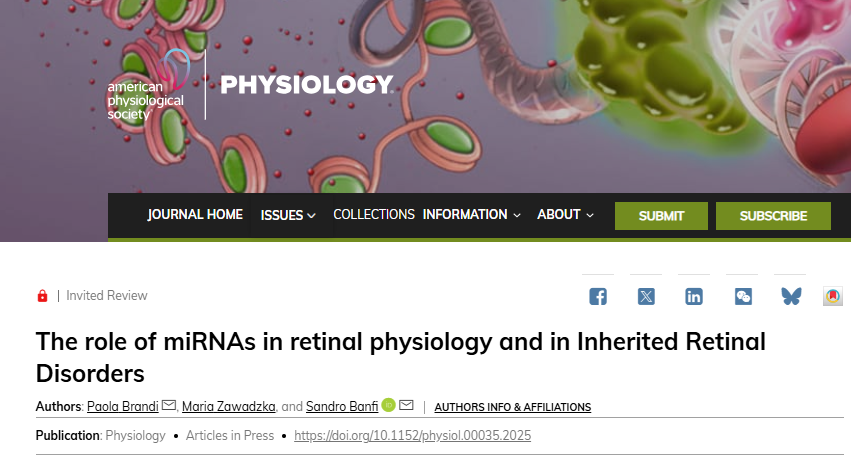Open Authors Info & Affiliations

click(512, 407)
